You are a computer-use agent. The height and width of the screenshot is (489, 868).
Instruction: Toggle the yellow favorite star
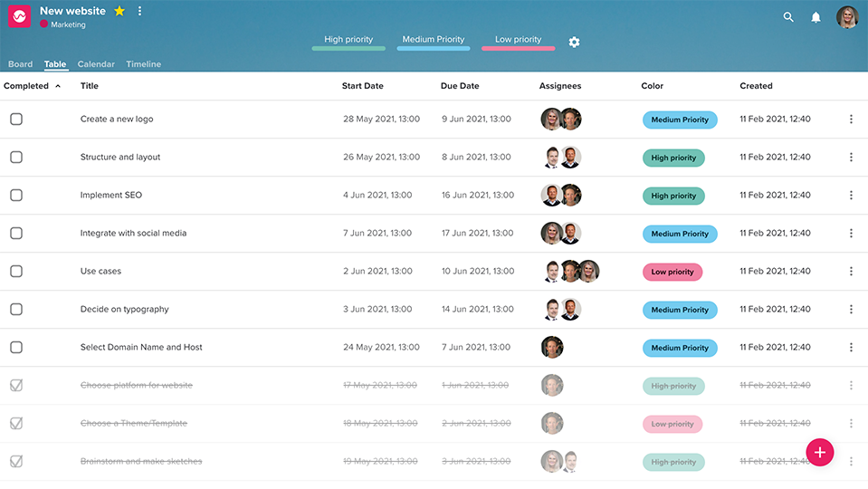pyautogui.click(x=119, y=11)
